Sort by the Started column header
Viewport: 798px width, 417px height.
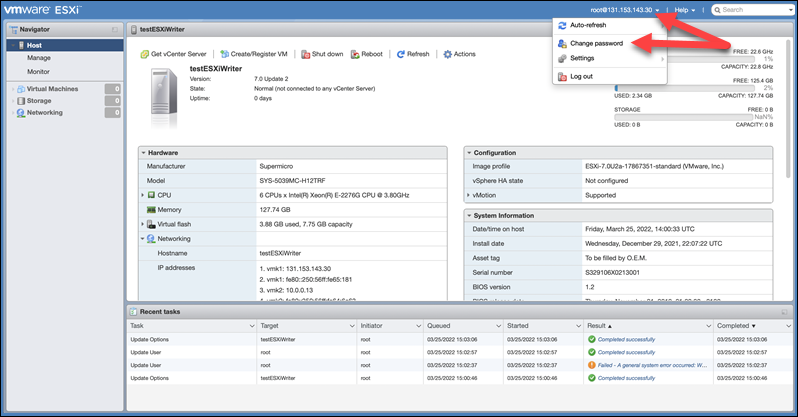[x=518, y=326]
